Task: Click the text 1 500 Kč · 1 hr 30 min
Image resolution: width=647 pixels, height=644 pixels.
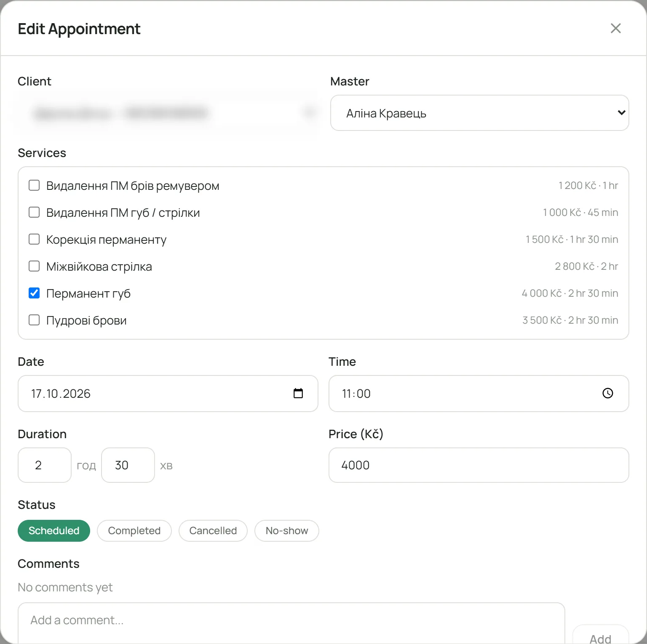Action: click(x=572, y=240)
